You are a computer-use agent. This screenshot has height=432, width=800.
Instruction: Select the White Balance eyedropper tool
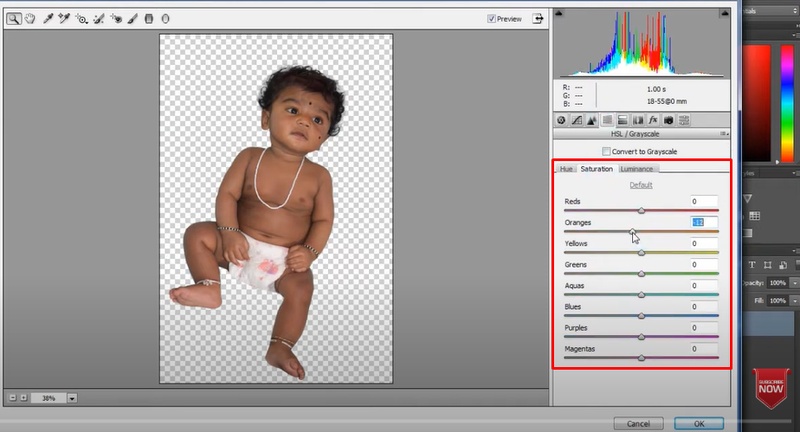[x=47, y=18]
